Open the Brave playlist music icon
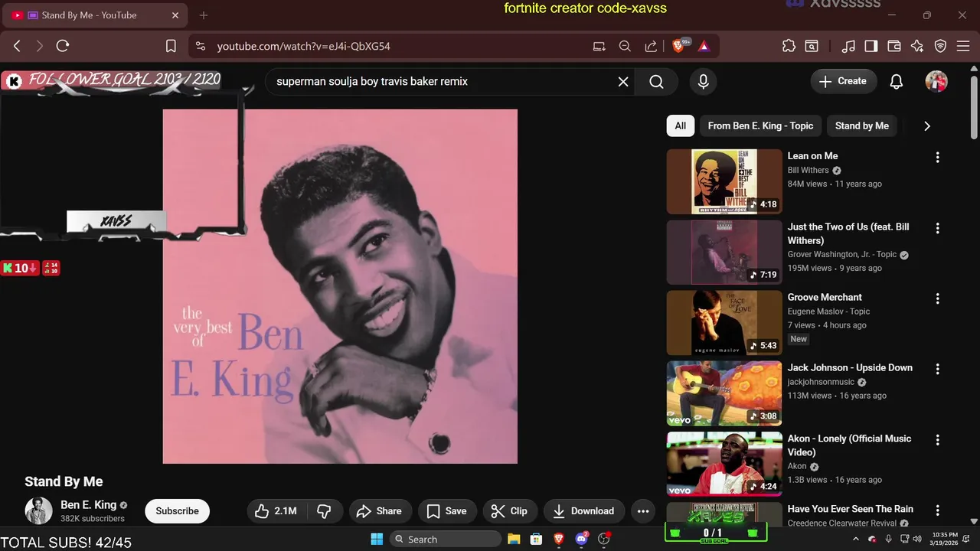Screen dimensions: 980x551 (848, 46)
